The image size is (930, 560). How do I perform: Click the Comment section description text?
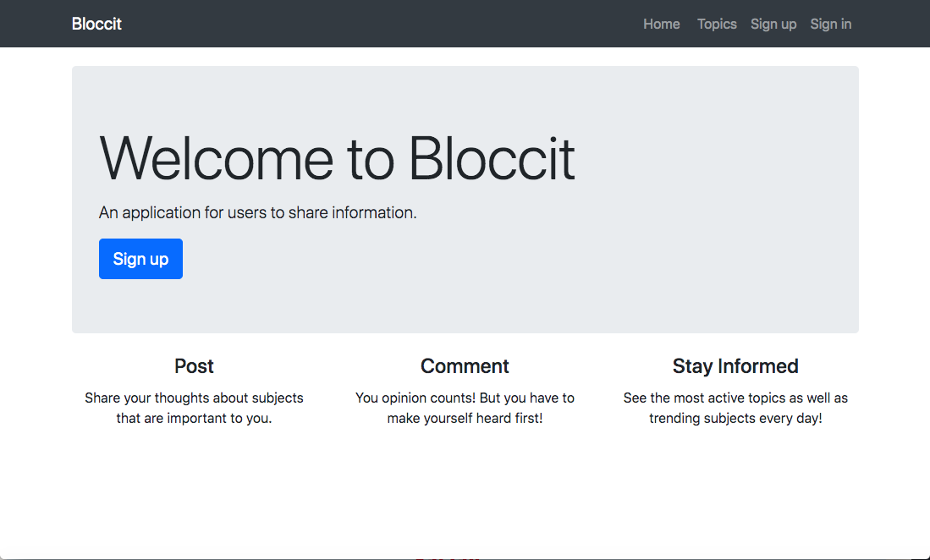465,408
